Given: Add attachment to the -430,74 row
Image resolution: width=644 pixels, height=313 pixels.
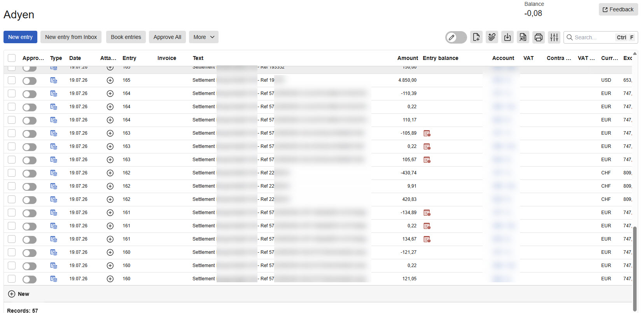Looking at the screenshot, I should tap(110, 173).
